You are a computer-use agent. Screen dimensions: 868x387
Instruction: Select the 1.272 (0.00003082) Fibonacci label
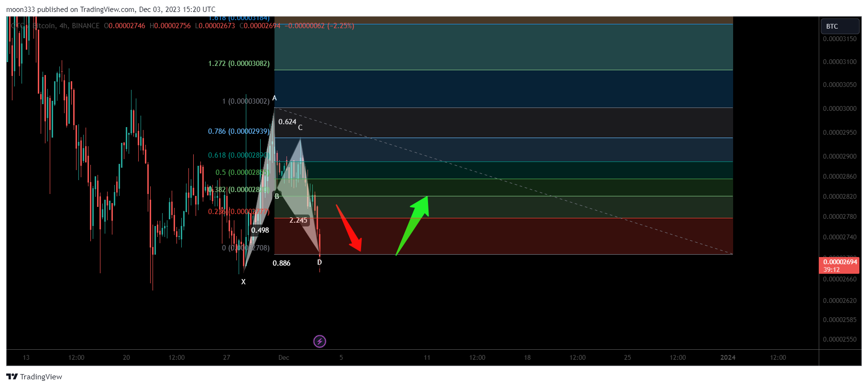[x=239, y=64]
